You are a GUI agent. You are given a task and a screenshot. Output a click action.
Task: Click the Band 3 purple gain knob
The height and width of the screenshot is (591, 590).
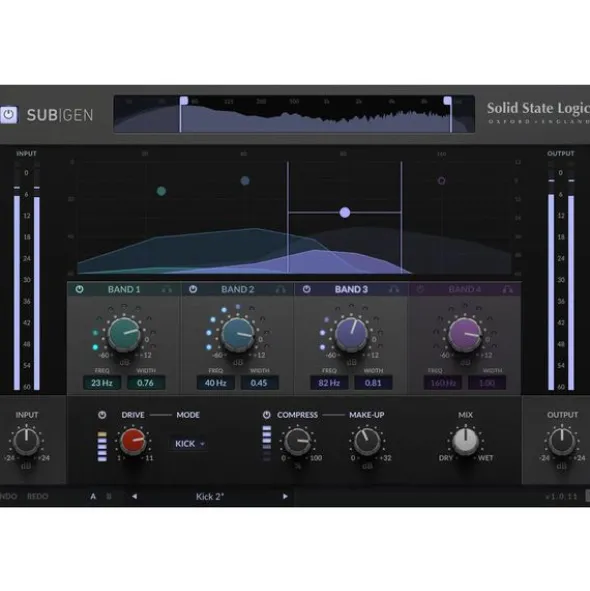pyautogui.click(x=351, y=334)
